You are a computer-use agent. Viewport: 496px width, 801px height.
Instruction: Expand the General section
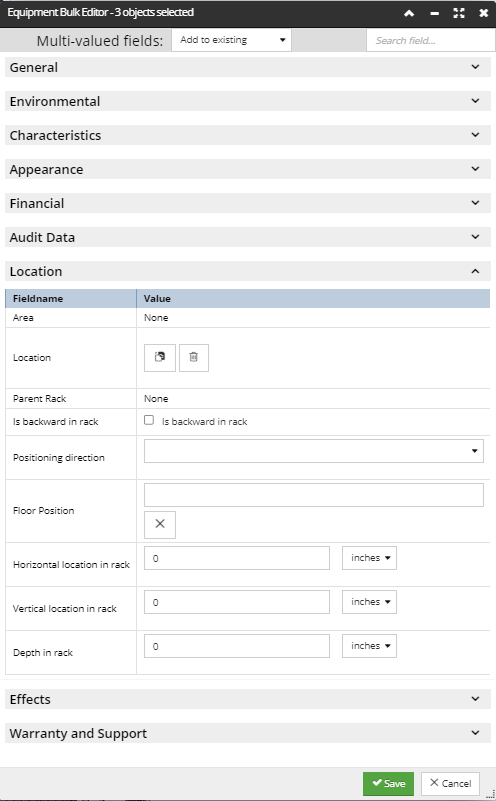(x=248, y=67)
